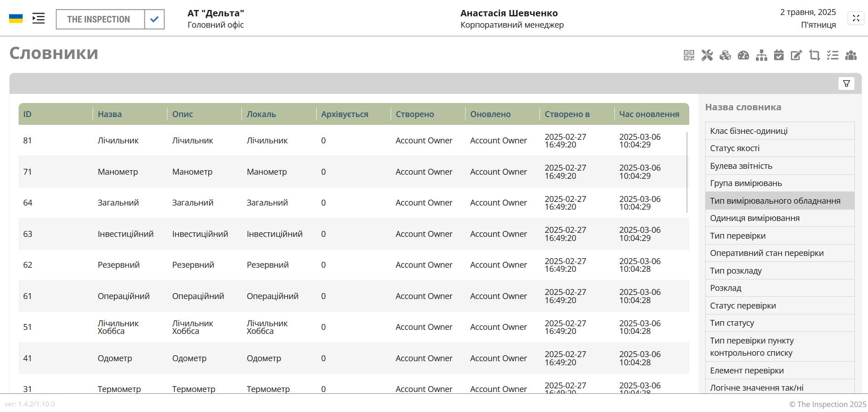This screenshot has width=868, height=412.
Task: Click the stacked cubes icon
Action: [725, 55]
